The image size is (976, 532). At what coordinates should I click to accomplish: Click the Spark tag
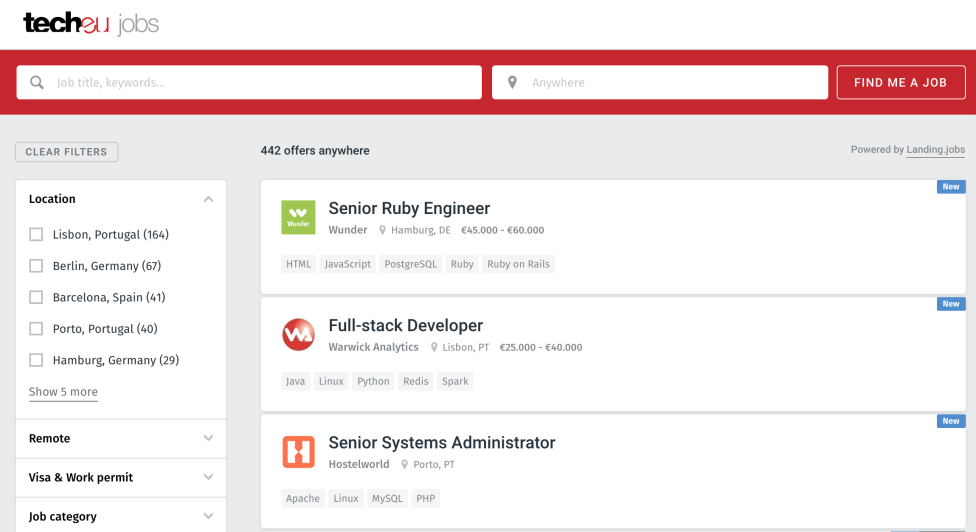[x=455, y=381]
